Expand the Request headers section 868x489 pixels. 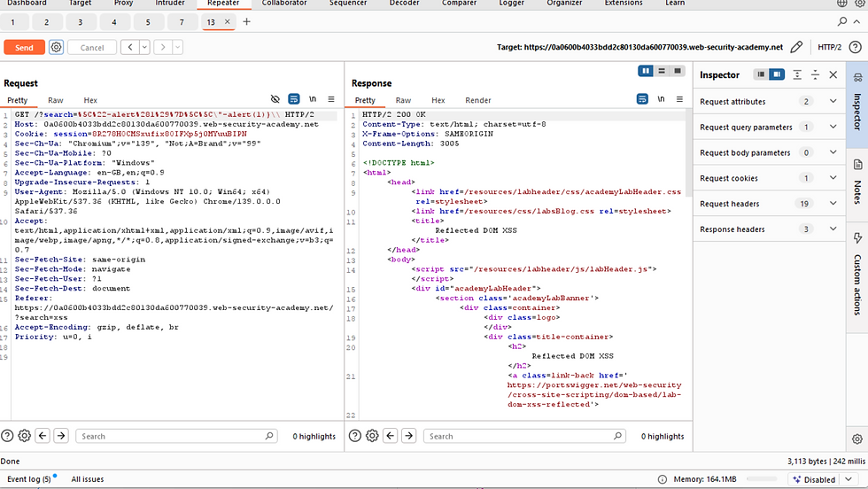(x=833, y=204)
